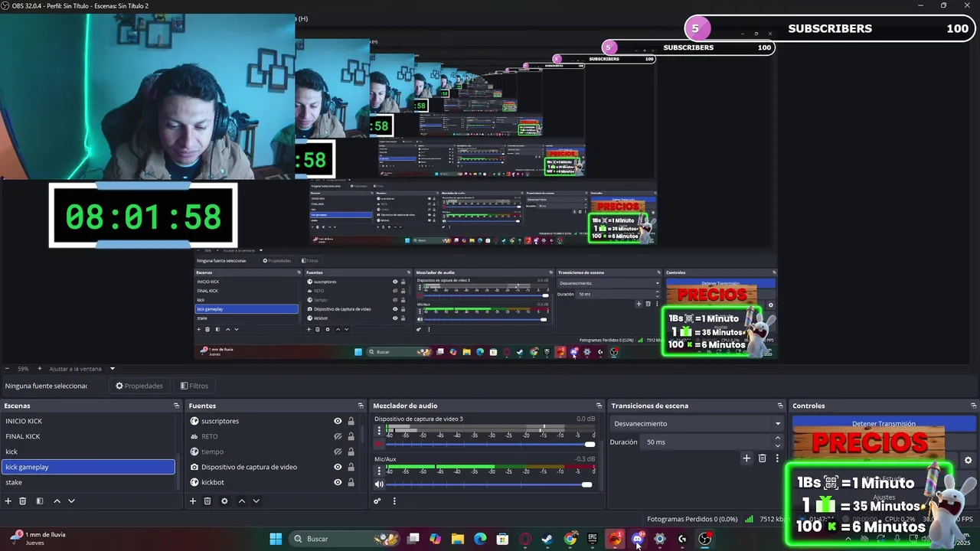Toggle the lock on the RETO source
This screenshot has width=980, height=551.
pos(351,436)
